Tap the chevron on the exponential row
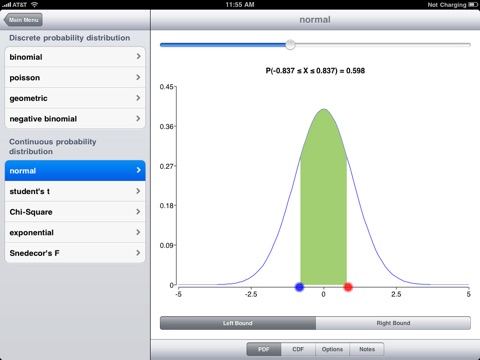Viewport: 480px width, 360px height. click(138, 232)
